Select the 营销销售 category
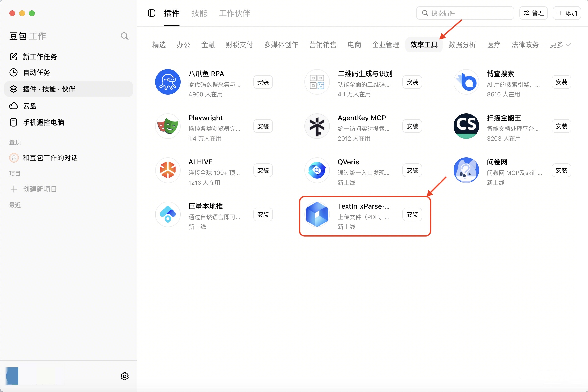The width and height of the screenshot is (588, 392). coord(323,45)
